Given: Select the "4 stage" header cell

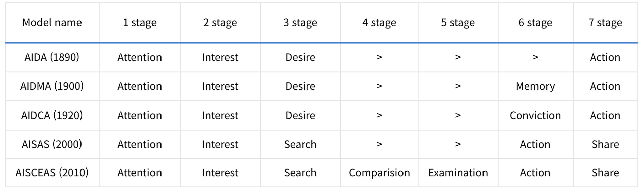Looking at the screenshot, I should tap(379, 23).
